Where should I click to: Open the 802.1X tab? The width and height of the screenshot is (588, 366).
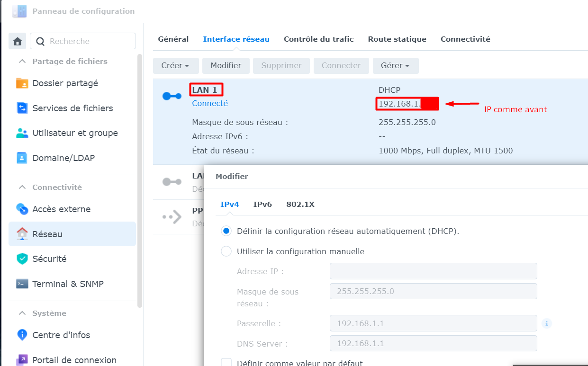[300, 205]
